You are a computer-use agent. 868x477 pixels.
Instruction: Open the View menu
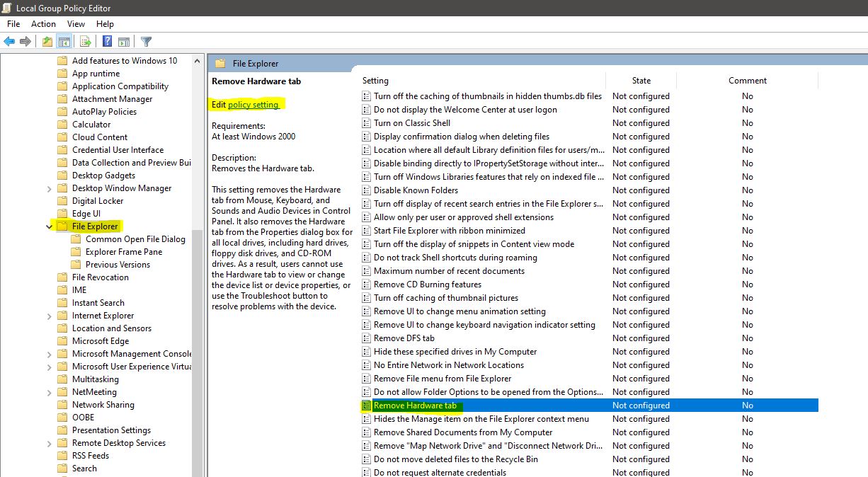coord(76,23)
